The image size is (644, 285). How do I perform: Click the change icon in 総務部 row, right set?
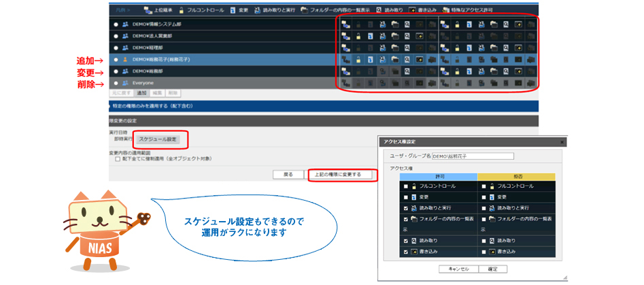tap(469, 71)
